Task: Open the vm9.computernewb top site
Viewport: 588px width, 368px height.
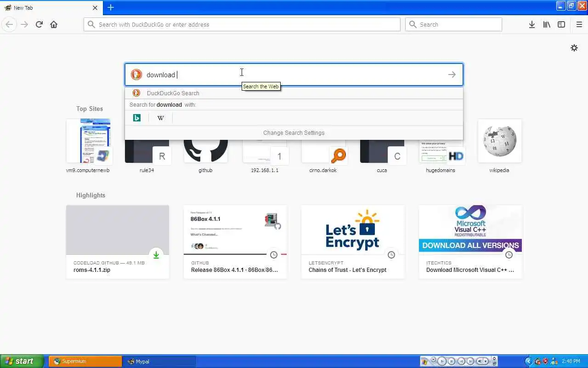Action: (88, 146)
